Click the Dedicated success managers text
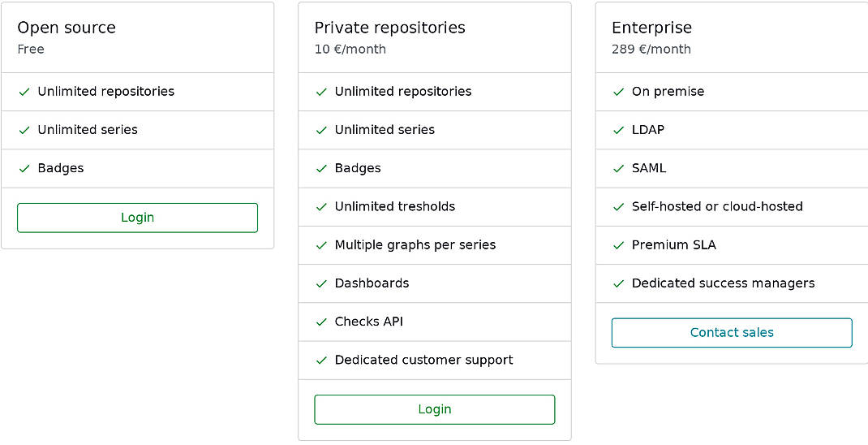 coord(724,283)
